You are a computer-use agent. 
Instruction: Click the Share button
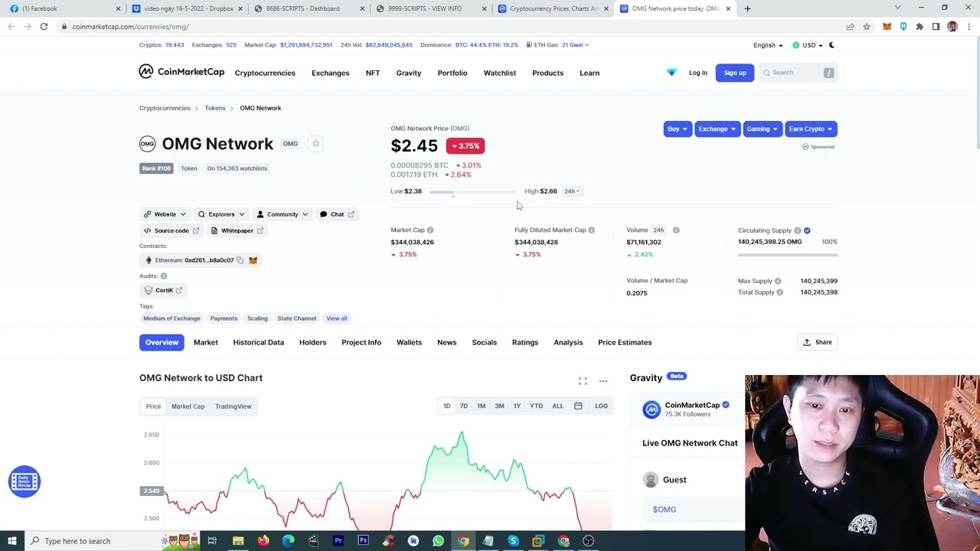(817, 342)
